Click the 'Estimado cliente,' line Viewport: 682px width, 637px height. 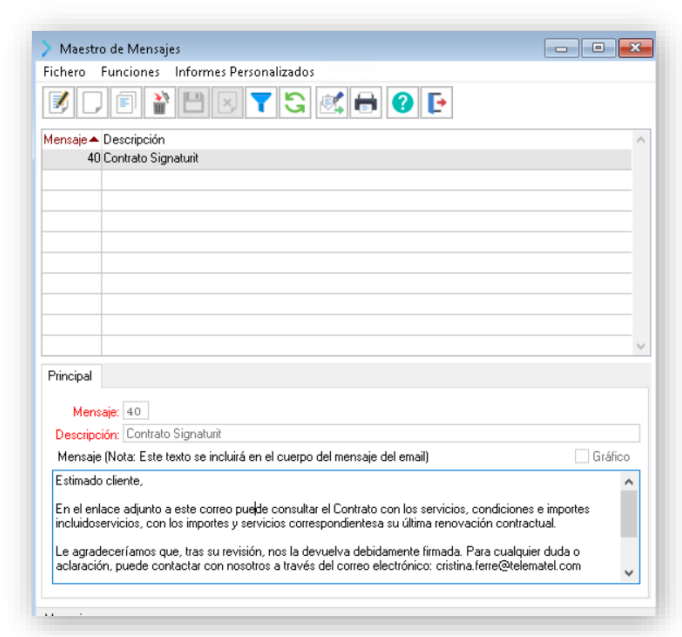(99, 481)
